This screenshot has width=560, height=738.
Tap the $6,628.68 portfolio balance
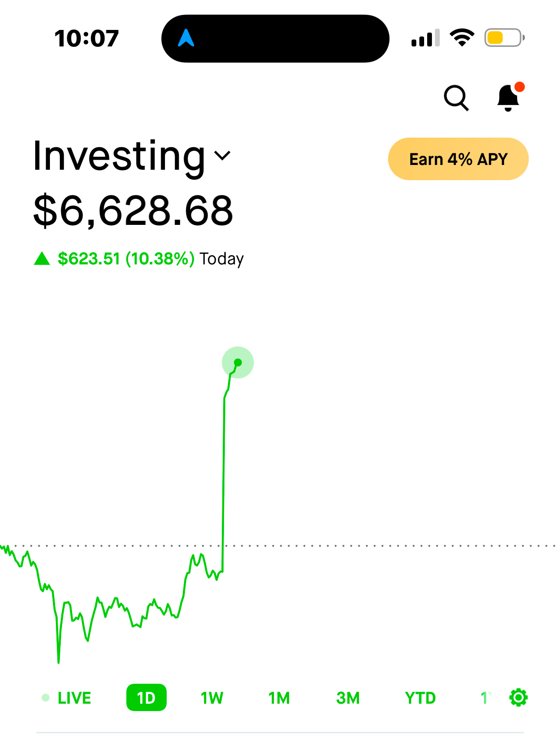click(x=133, y=211)
